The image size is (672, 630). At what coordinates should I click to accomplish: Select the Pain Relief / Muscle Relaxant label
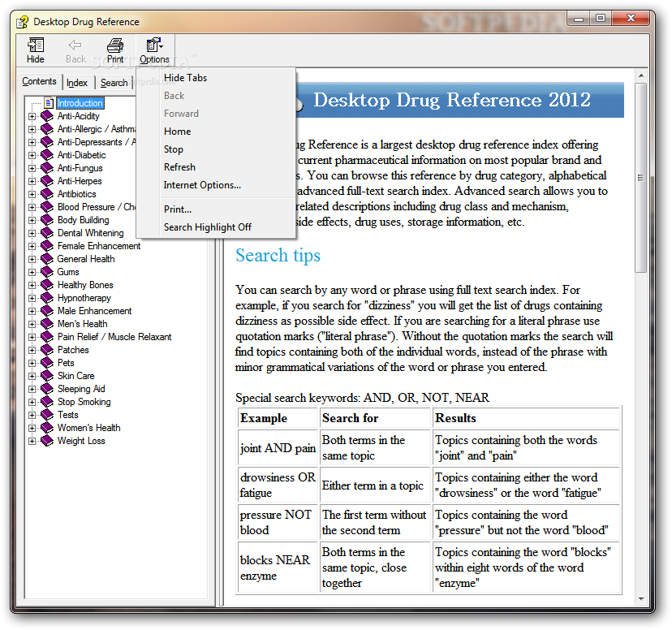pyautogui.click(x=114, y=337)
